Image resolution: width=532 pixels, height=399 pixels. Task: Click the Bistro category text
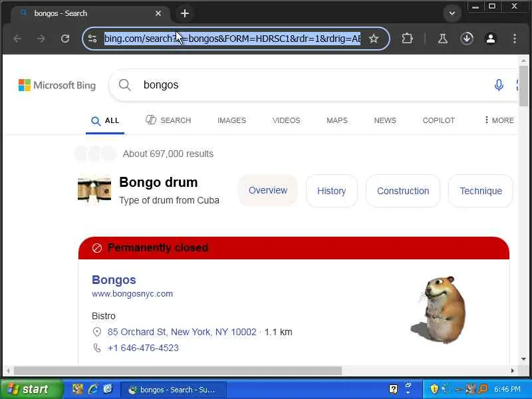tap(104, 316)
